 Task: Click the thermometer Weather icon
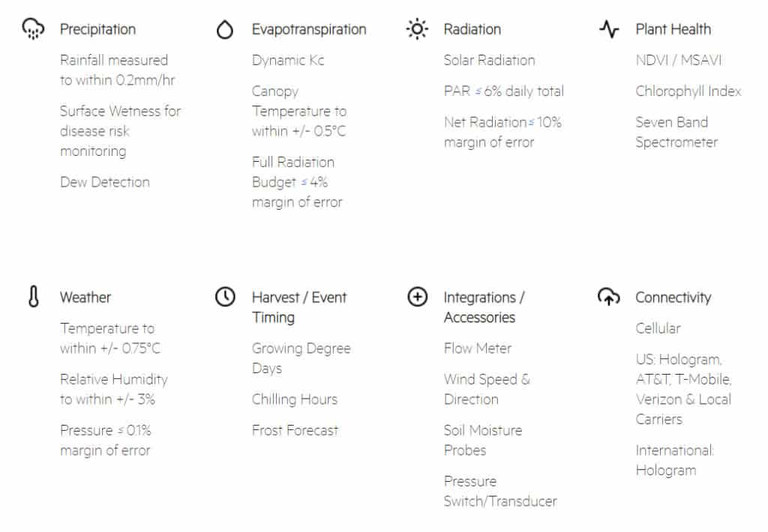tap(33, 297)
